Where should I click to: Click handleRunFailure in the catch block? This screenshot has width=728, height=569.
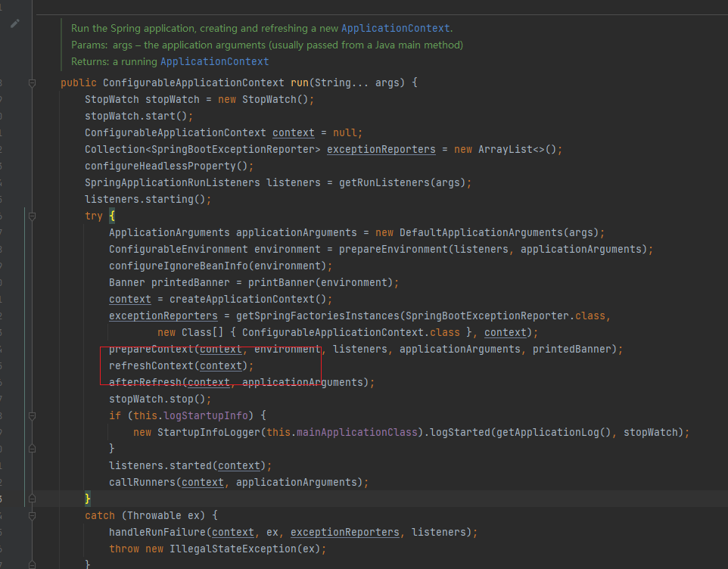click(157, 532)
